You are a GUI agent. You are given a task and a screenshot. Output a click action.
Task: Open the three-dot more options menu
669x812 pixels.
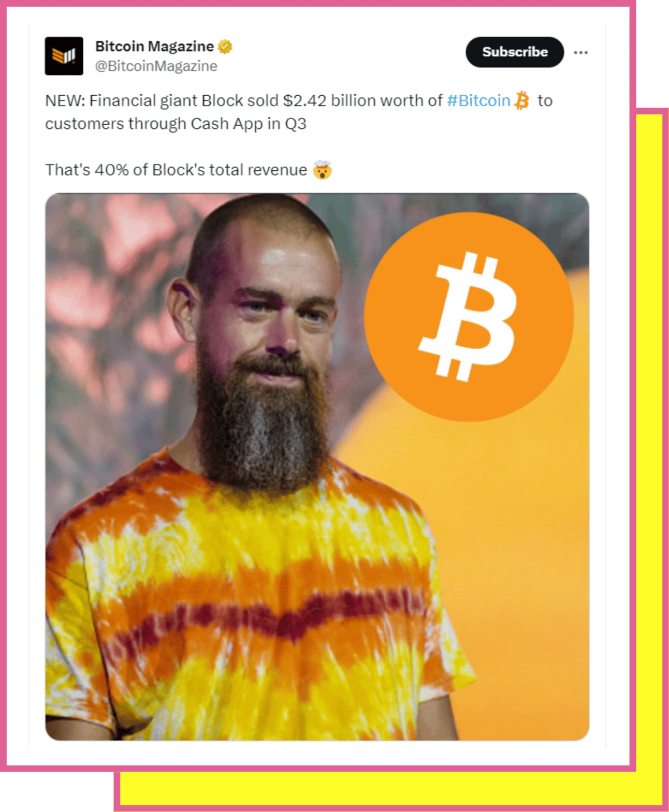(x=580, y=52)
